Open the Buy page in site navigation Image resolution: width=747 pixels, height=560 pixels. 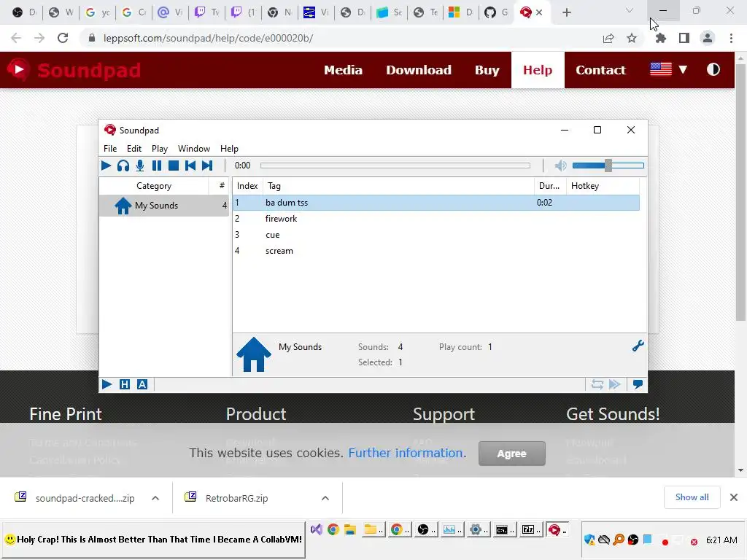click(487, 70)
